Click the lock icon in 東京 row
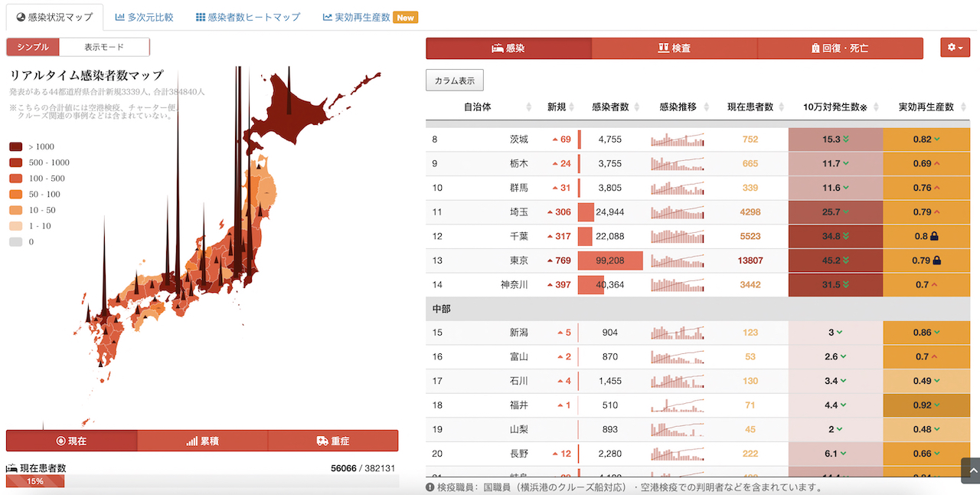Image resolution: width=980 pixels, height=495 pixels. coord(937,261)
